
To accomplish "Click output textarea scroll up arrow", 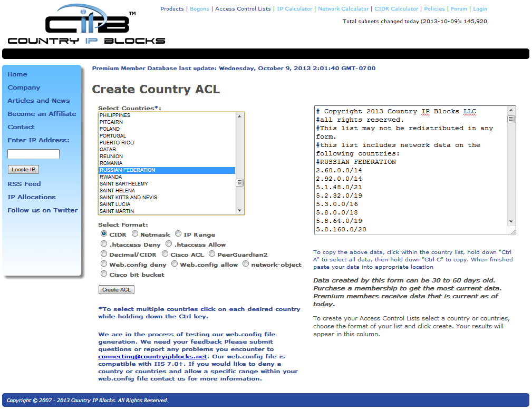I will (511, 110).
